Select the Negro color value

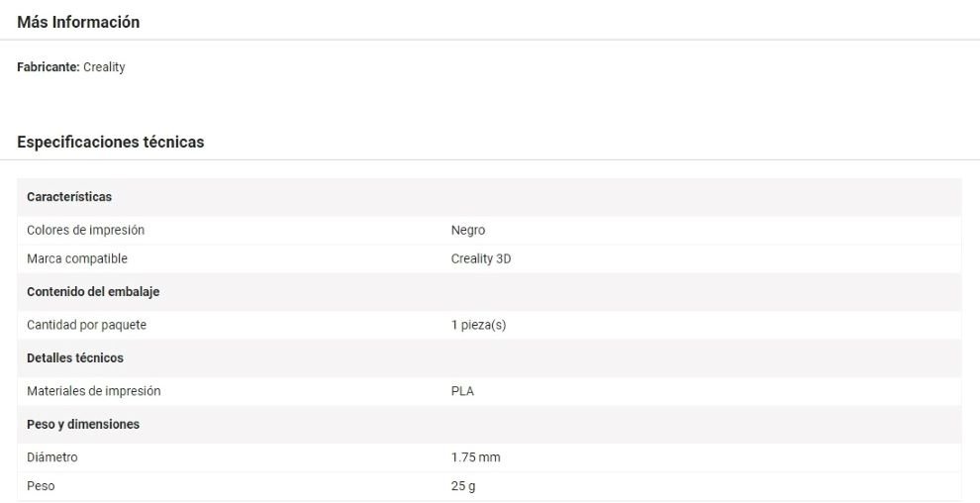[x=468, y=230]
